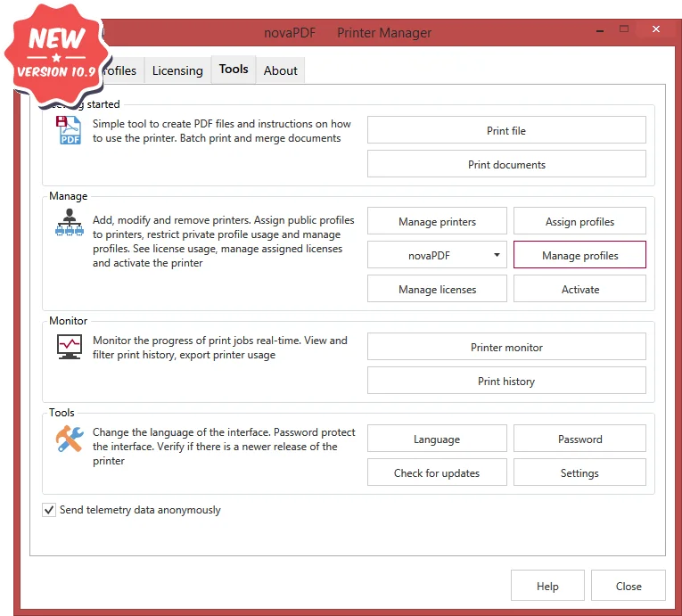This screenshot has height=616, width=682.
Task: Change interface Language
Action: (x=437, y=439)
